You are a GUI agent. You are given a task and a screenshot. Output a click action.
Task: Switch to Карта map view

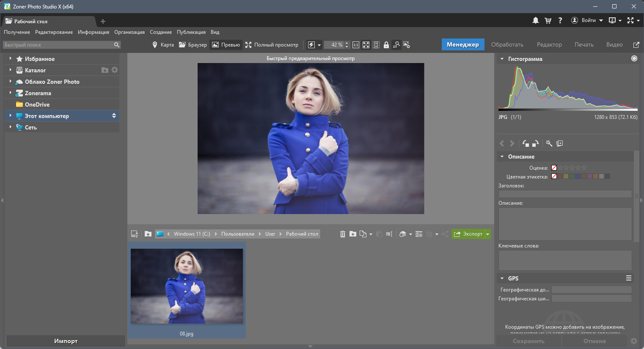(x=163, y=45)
